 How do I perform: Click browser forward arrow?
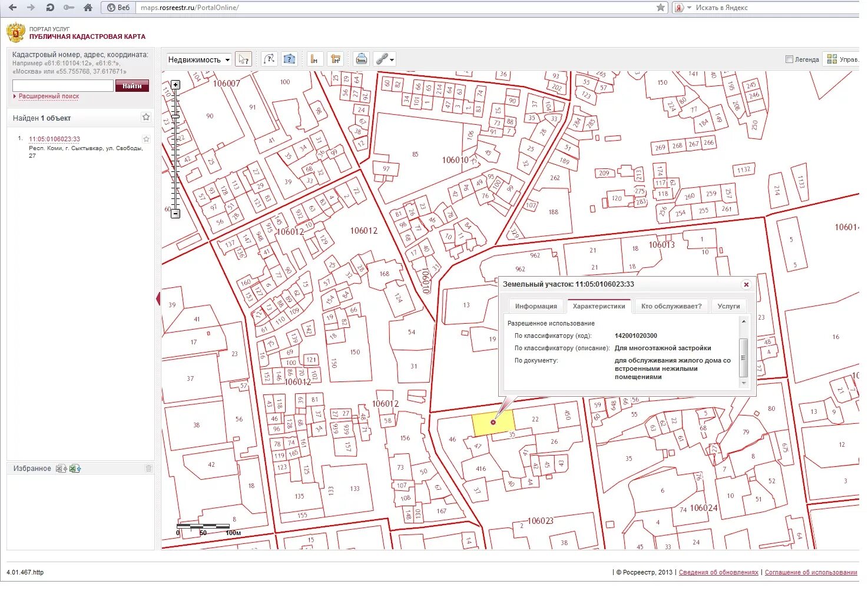(x=31, y=8)
